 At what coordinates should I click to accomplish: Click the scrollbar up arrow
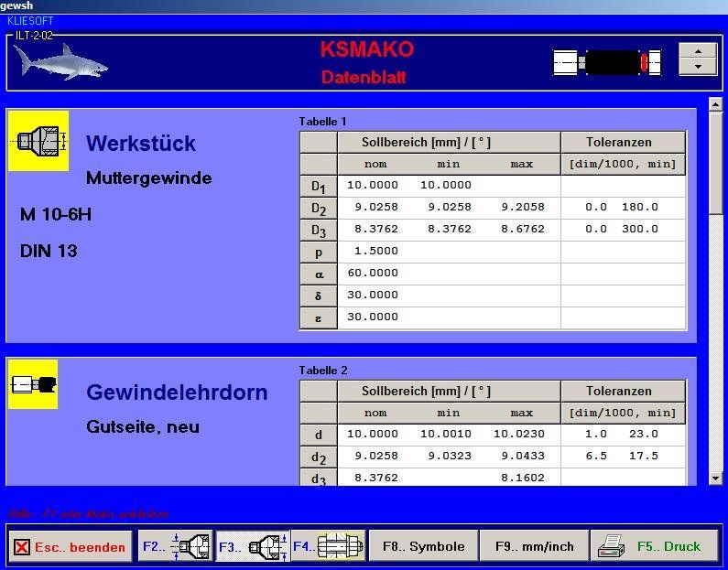(715, 104)
